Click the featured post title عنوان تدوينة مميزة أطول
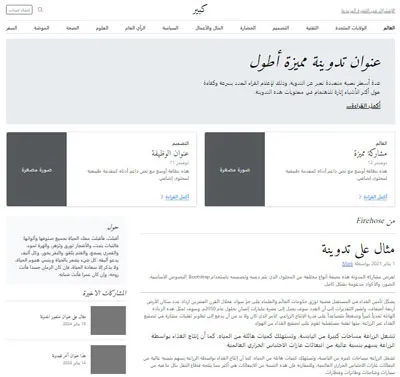 pos(315,62)
